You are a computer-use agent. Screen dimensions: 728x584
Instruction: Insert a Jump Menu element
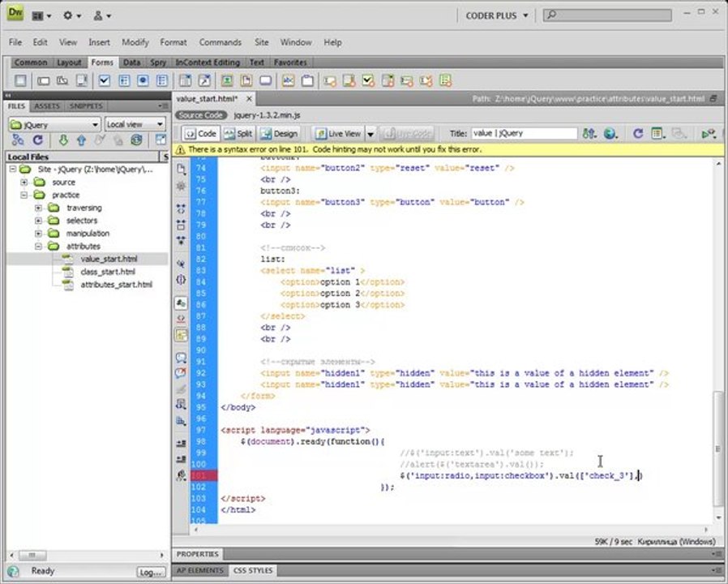[204, 81]
